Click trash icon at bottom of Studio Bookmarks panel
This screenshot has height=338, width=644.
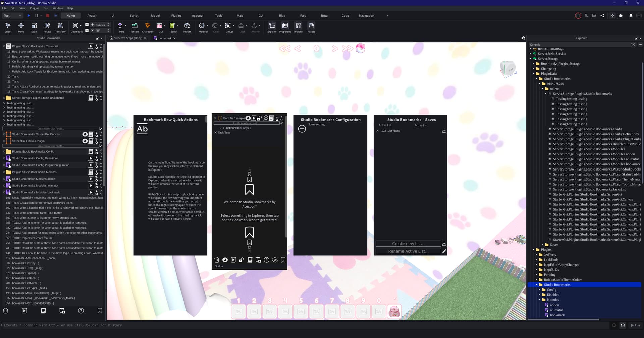click(5, 311)
